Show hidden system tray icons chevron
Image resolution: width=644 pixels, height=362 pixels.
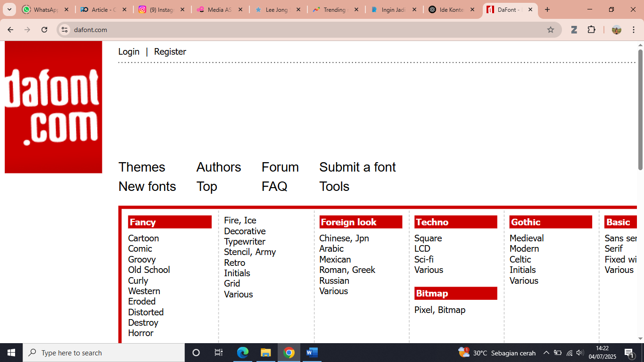[546, 353]
